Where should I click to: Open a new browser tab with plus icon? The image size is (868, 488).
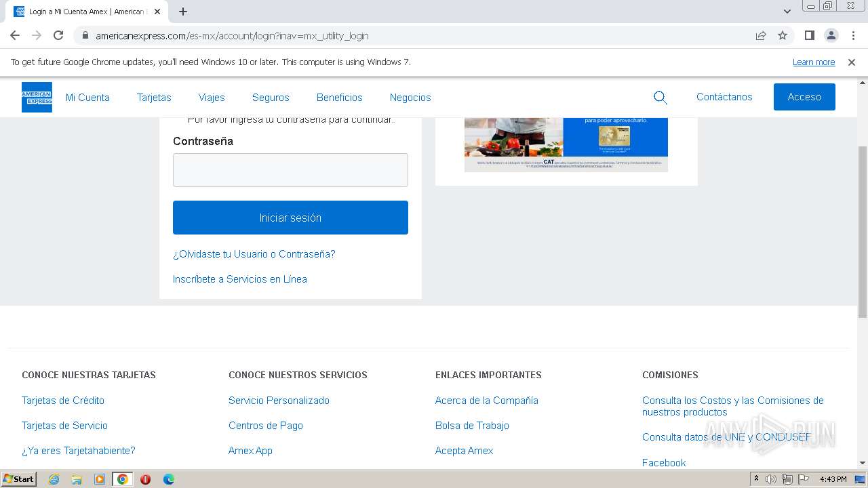click(183, 12)
